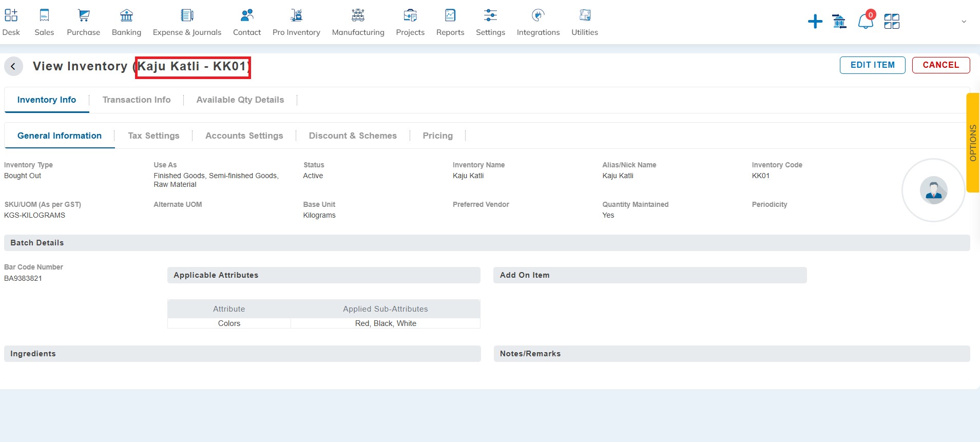980x442 pixels.
Task: Open the Banking module icon
Action: [x=126, y=15]
